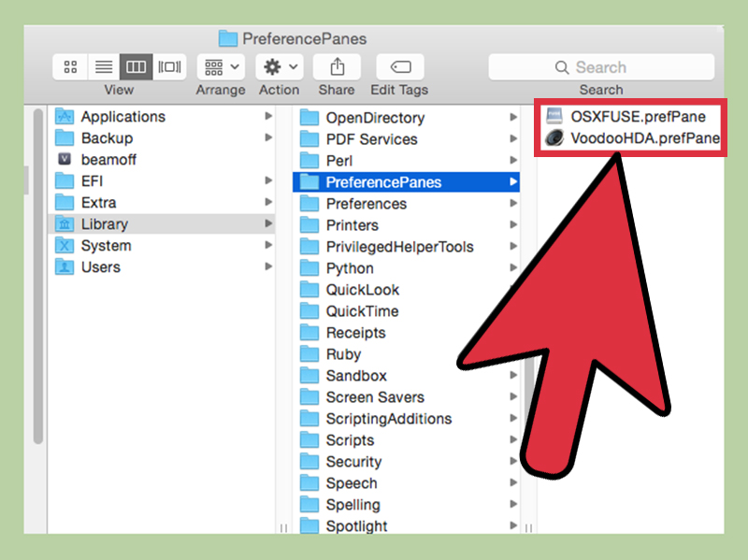Image resolution: width=748 pixels, height=560 pixels.
Task: Click the Library folder icon
Action: coord(65,223)
